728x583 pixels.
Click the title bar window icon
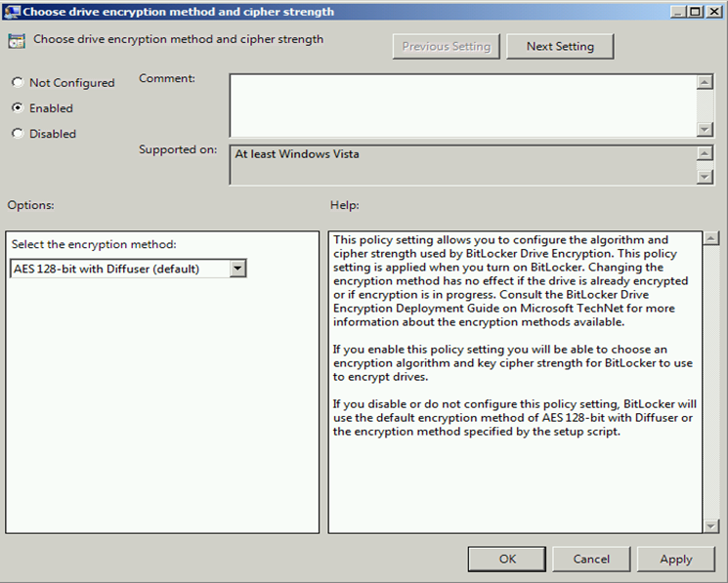pyautogui.click(x=12, y=11)
